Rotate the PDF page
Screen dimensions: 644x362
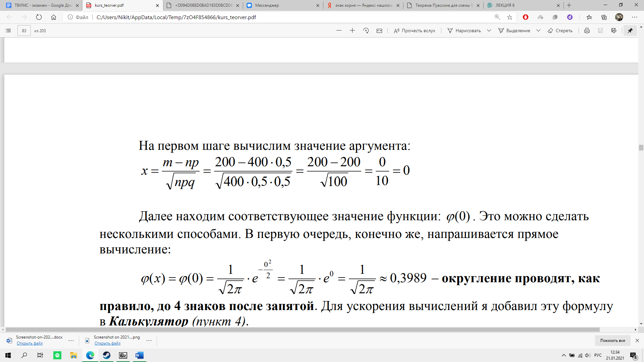[366, 31]
